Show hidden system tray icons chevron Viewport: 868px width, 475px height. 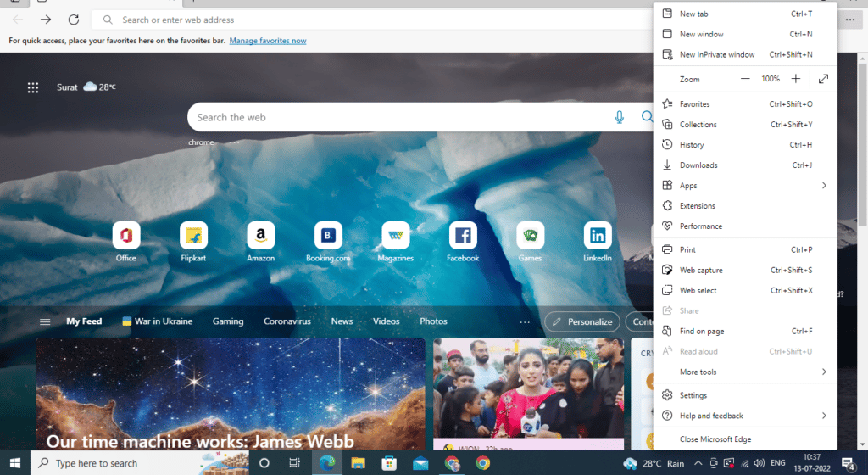(698, 463)
